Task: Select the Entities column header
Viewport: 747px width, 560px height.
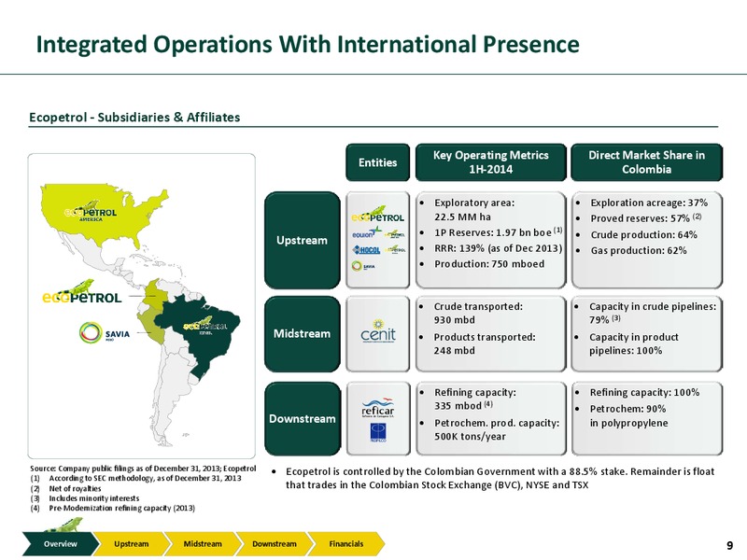Action: coord(378,162)
